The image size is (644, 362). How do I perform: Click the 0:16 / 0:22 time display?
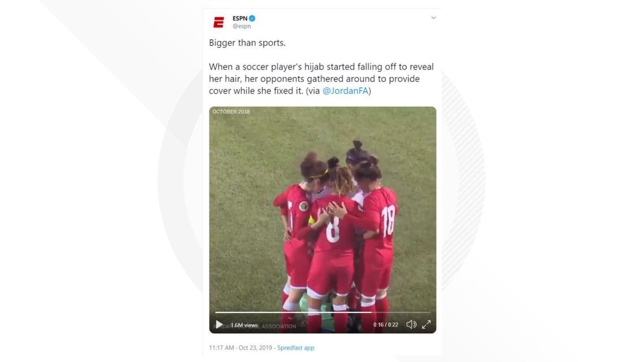point(386,325)
